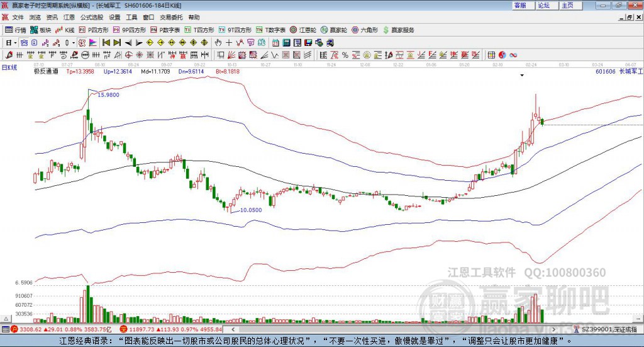Image resolution: width=644 pixels, height=347 pixels.
Task: Select the hand pan tool
Action: click(x=218, y=43)
